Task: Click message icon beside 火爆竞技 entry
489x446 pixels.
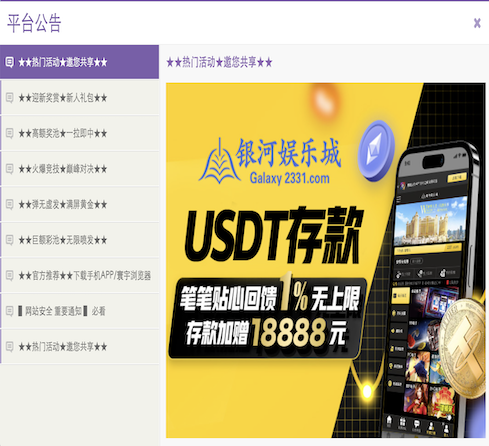Action: (9, 169)
